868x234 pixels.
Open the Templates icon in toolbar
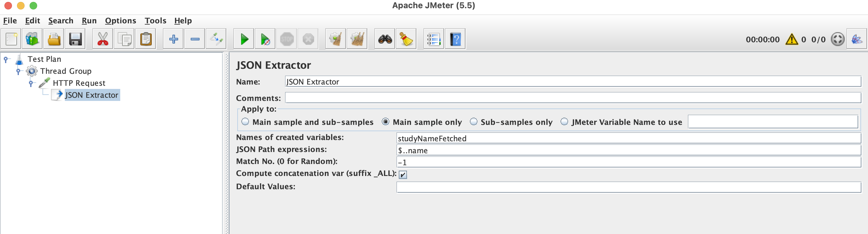32,39
